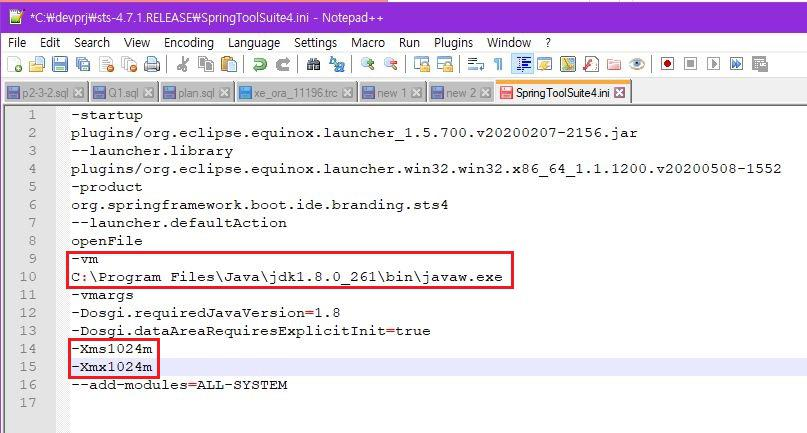This screenshot has width=807, height=433.
Task: Toggle file monitoring eye icon
Action: pyautogui.click(x=637, y=64)
